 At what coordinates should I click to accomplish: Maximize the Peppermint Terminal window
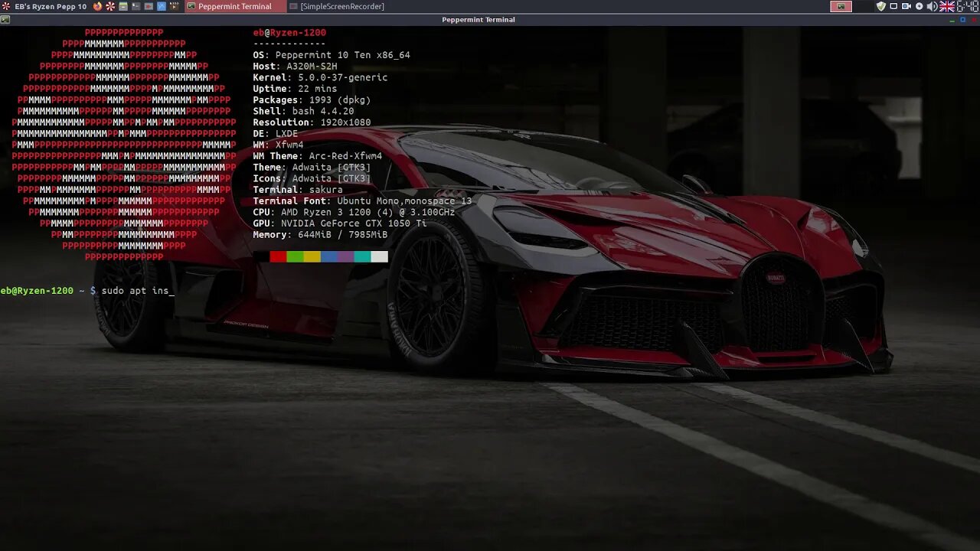point(963,19)
